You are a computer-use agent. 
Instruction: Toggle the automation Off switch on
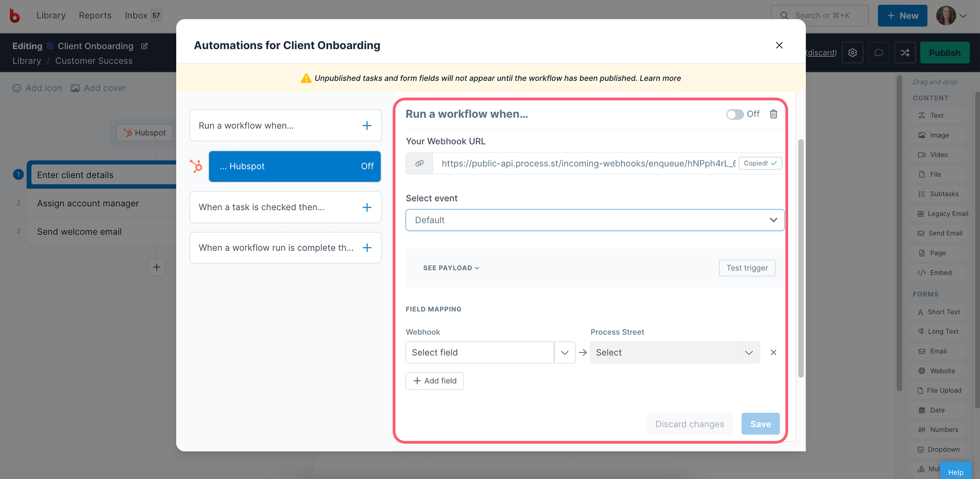734,114
